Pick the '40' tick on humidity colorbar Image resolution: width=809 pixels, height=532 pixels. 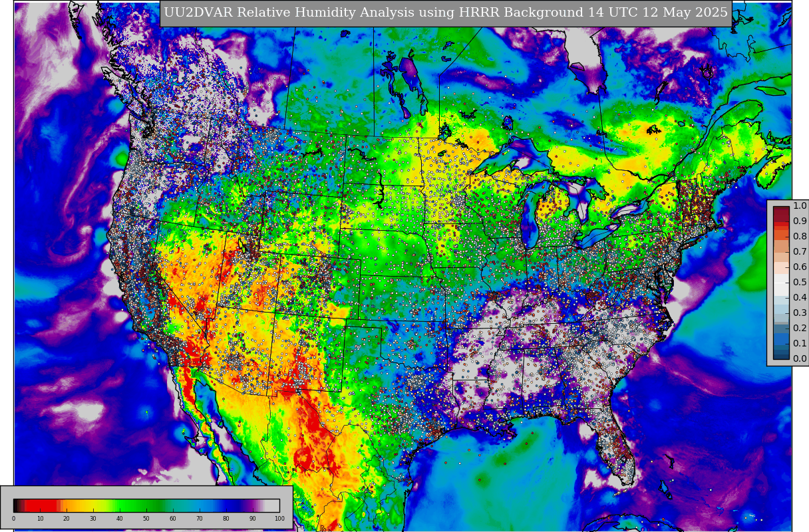(120, 519)
